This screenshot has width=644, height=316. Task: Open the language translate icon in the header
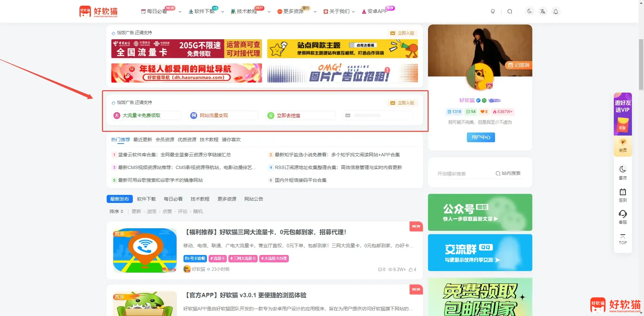(543, 11)
